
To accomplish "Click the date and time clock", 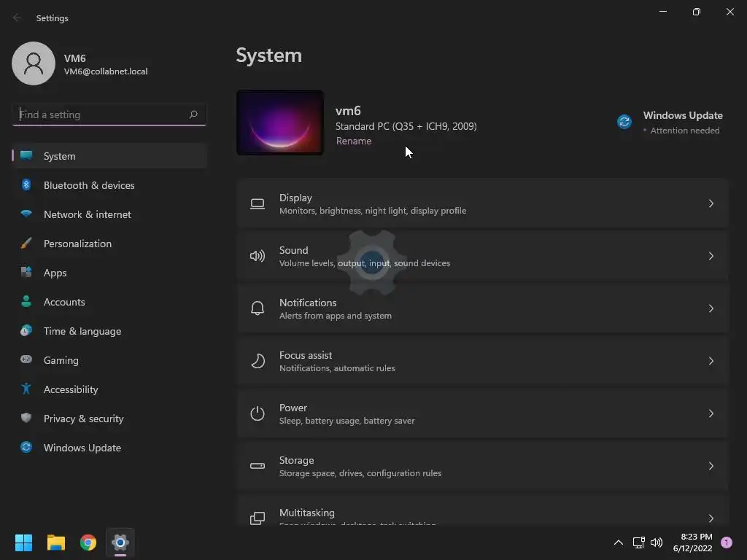I will coord(692,542).
